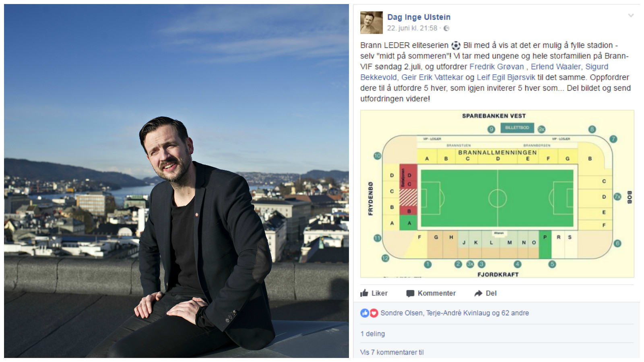
Task: Show the '1 deling' shares list
Action: (373, 334)
